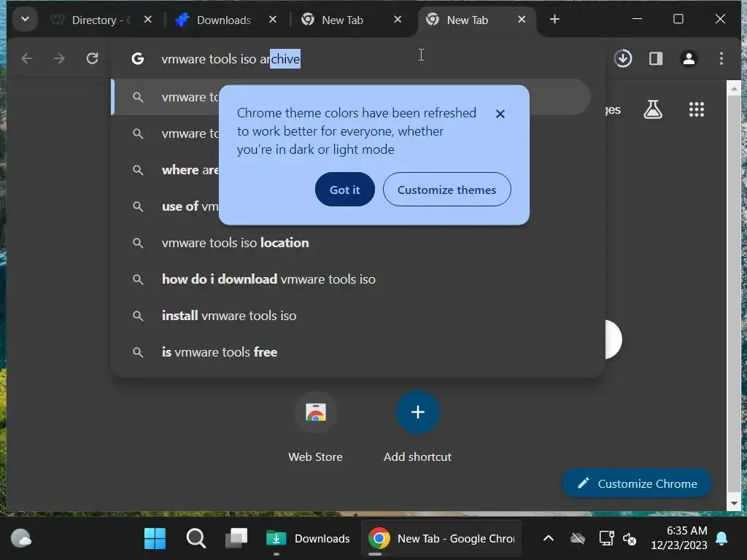Switch to the Directory tab
The width and height of the screenshot is (747, 560).
pos(101,20)
